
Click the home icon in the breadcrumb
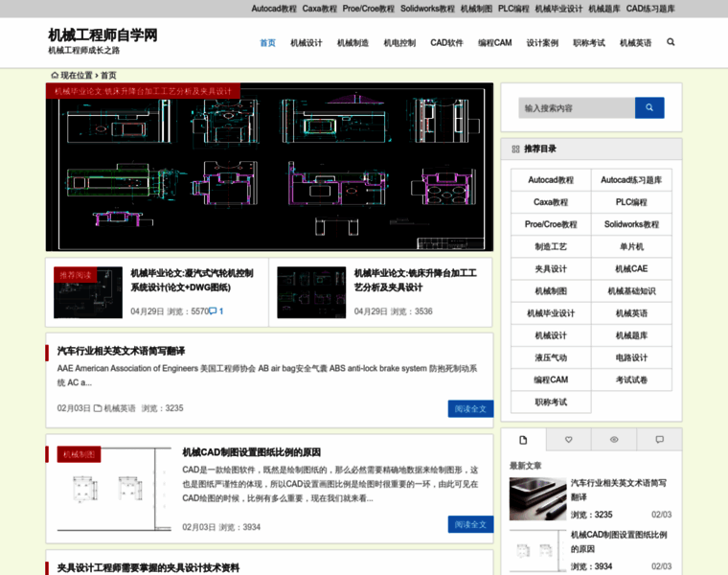point(55,75)
